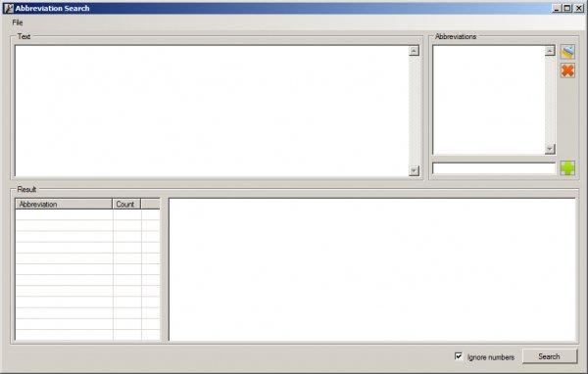
Task: Click the new abbreviation entry field
Action: (x=494, y=168)
